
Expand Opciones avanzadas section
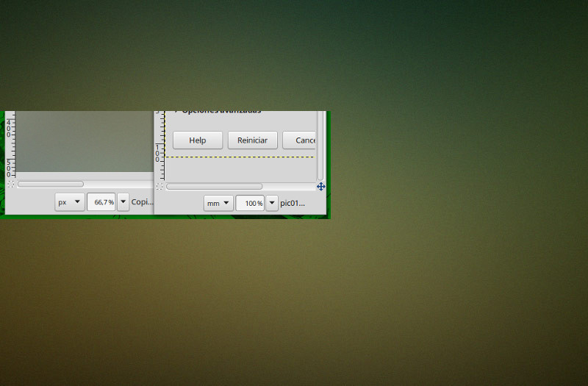coord(218,112)
